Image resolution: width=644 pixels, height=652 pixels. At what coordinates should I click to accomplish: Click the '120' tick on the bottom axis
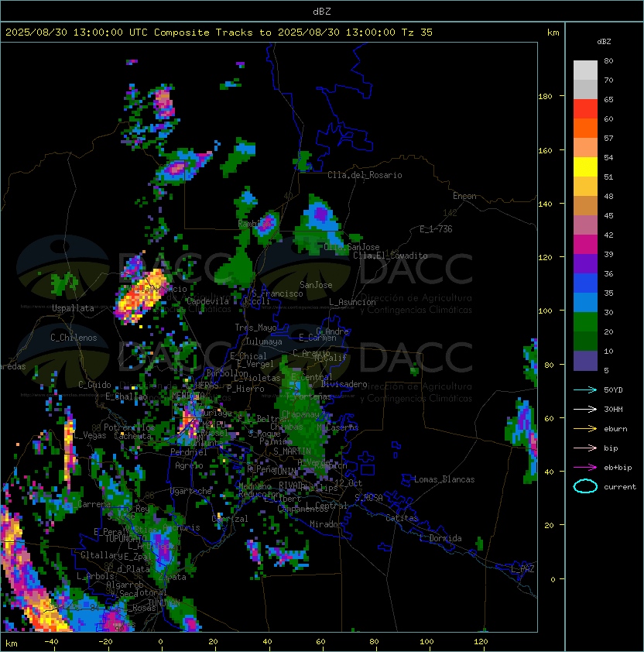pyautogui.click(x=481, y=642)
